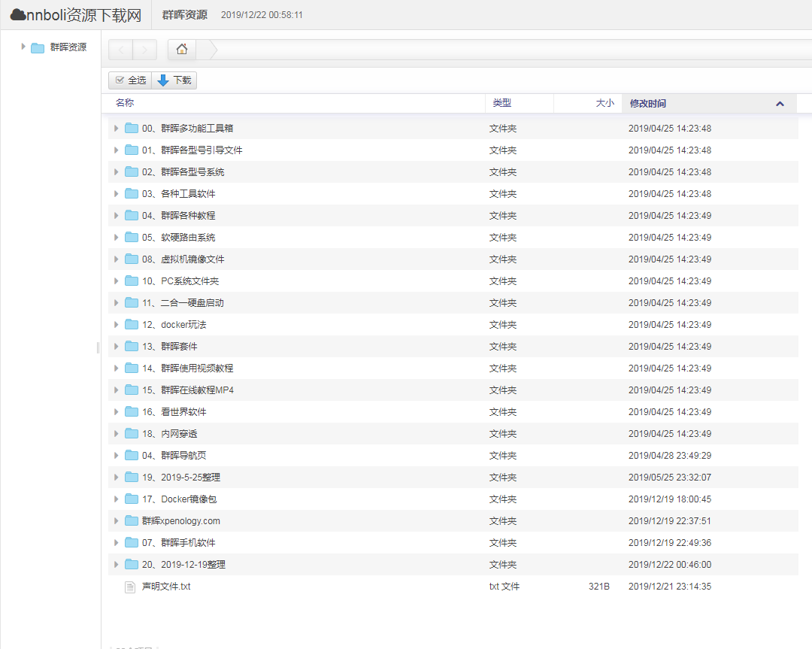Screen dimensions: 812x649
Task: Click folder icon for 14、群晖使用视频教程
Action: click(132, 368)
